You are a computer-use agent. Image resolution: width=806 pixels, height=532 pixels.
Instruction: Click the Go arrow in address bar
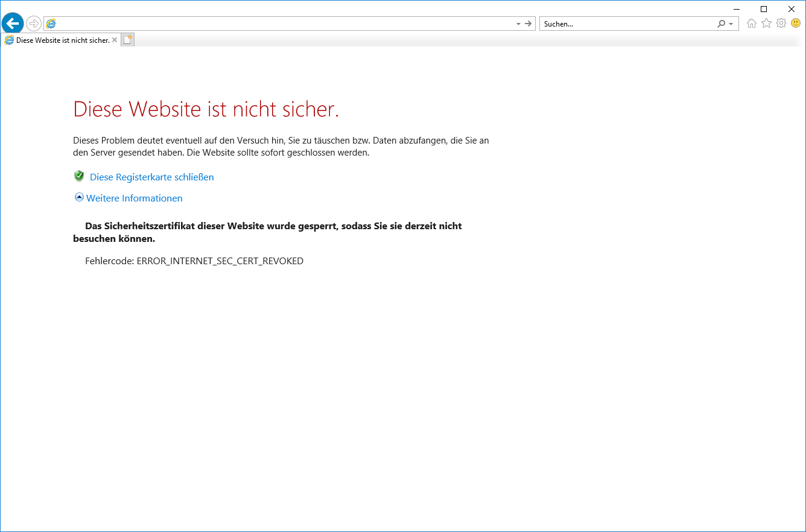click(528, 24)
